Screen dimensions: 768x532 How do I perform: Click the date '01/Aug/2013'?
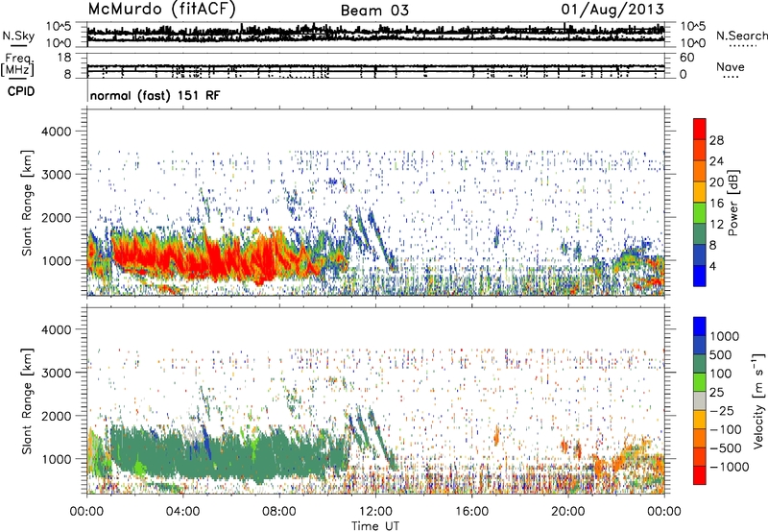click(612, 10)
